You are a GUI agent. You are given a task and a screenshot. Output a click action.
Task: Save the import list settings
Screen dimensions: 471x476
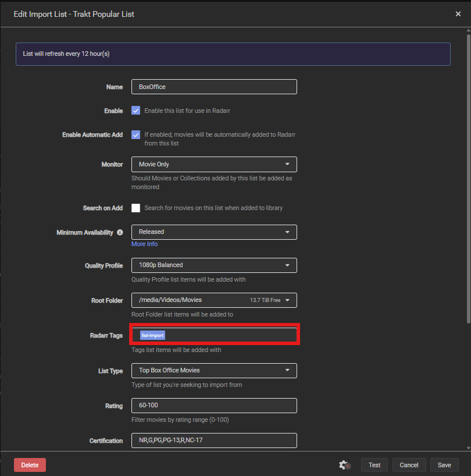point(444,465)
